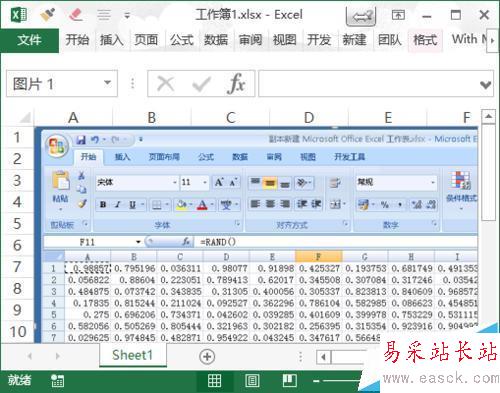
Task: Select the 公式 ribbon tab
Action: coord(182,40)
